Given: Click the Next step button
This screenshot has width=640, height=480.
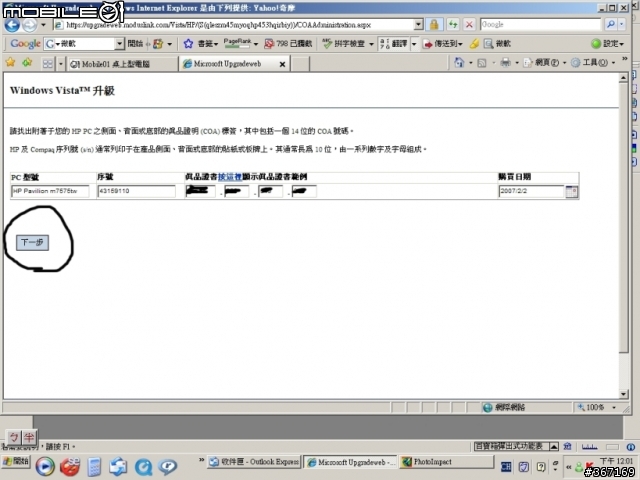Looking at the screenshot, I should click(x=32, y=242).
